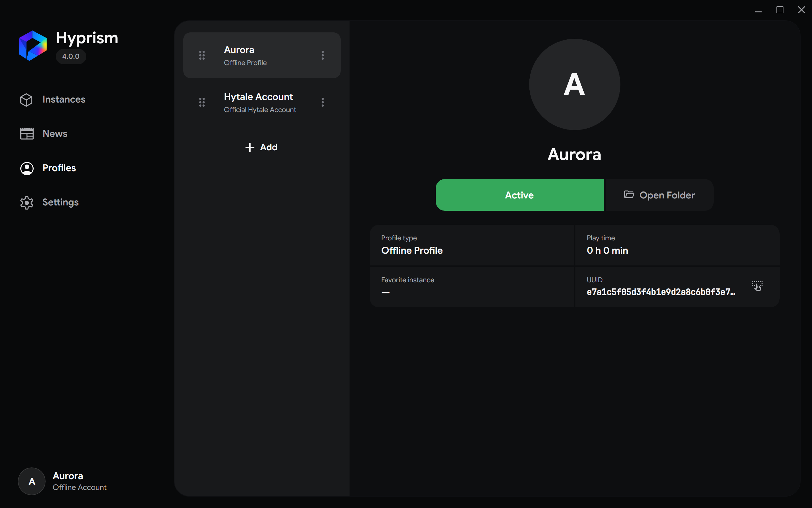Open the Instances section

coord(53,99)
